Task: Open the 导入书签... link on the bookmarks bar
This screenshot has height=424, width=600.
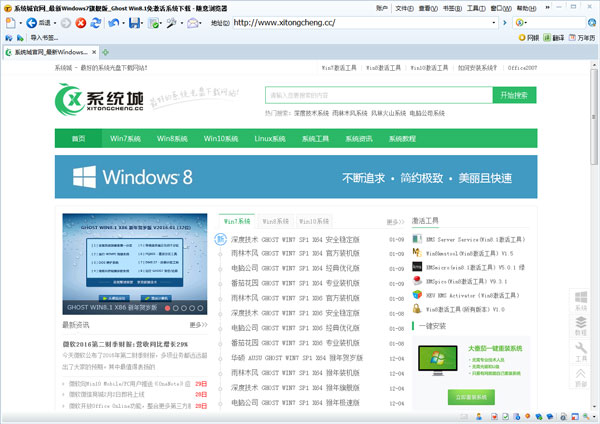Action: [x=44, y=38]
